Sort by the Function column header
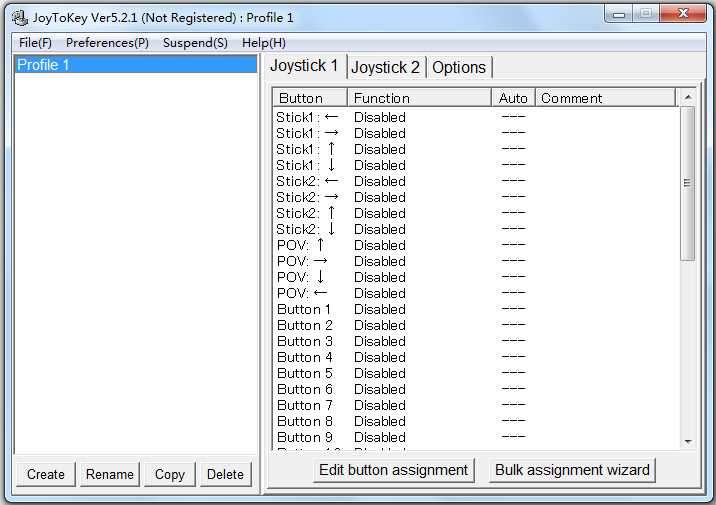This screenshot has height=505, width=716. click(420, 98)
